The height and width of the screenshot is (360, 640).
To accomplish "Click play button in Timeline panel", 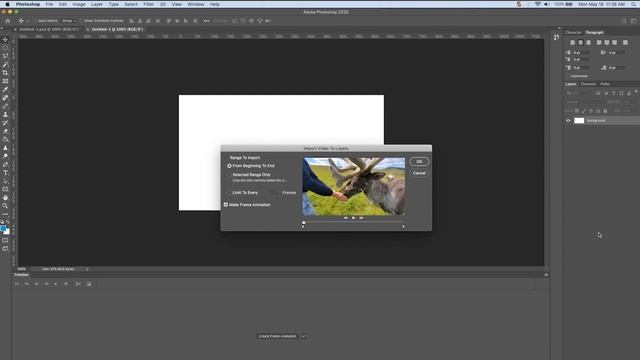I will coord(36,284).
